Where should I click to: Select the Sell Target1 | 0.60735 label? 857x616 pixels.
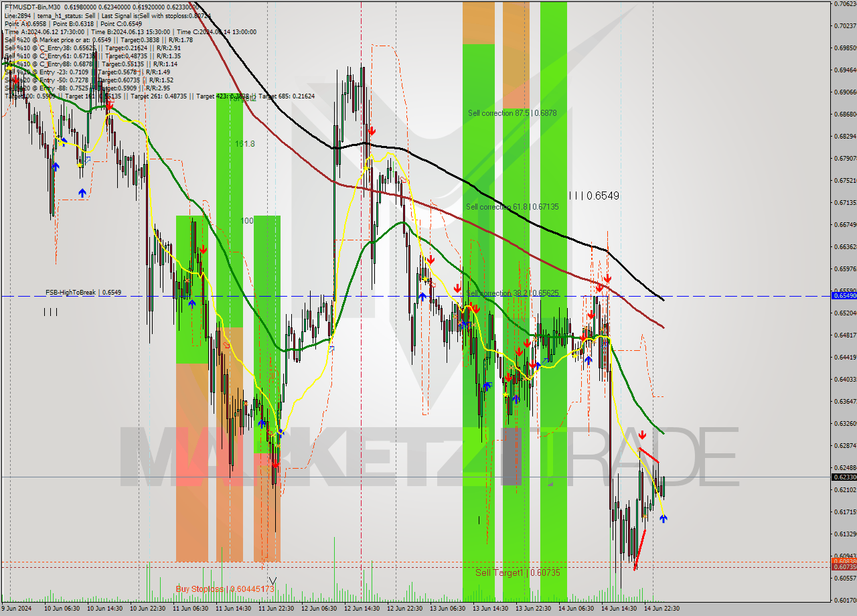518,572
